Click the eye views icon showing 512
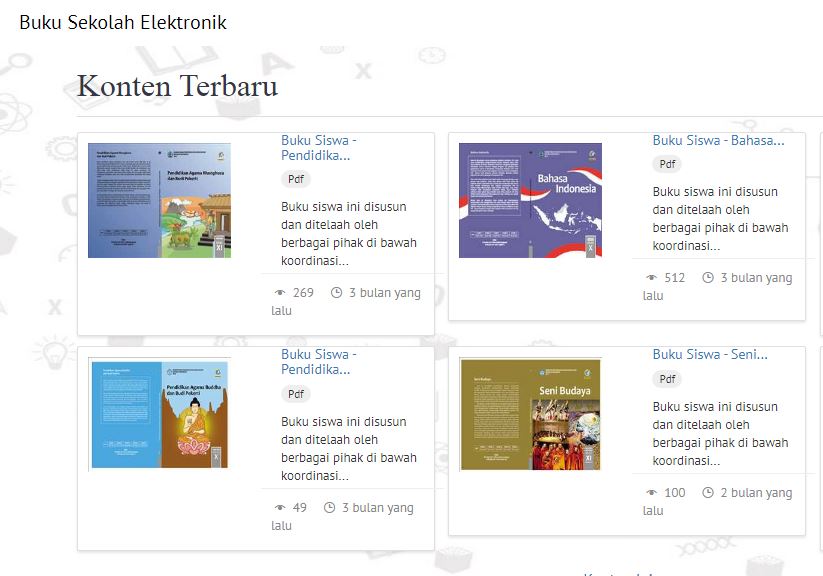The height and width of the screenshot is (576, 823). point(652,278)
